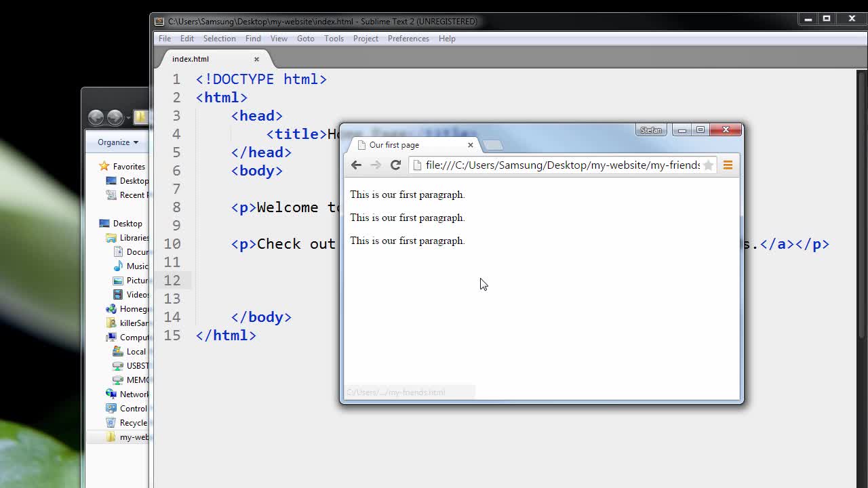Open the Preferences menu in Sublime Text

point(408,39)
